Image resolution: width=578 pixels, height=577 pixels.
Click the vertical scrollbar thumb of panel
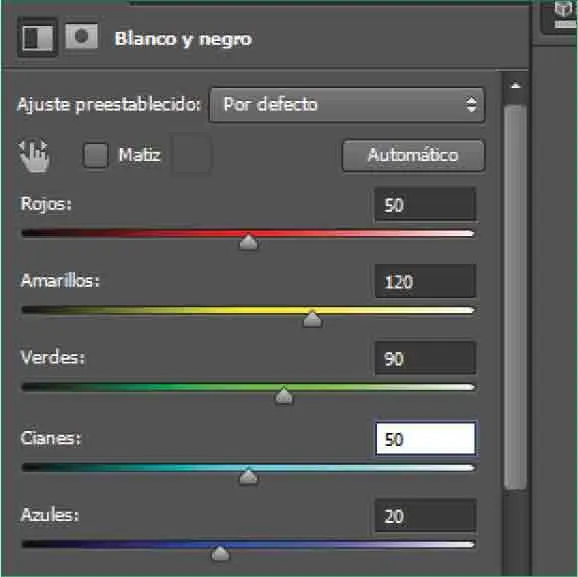pos(515,298)
